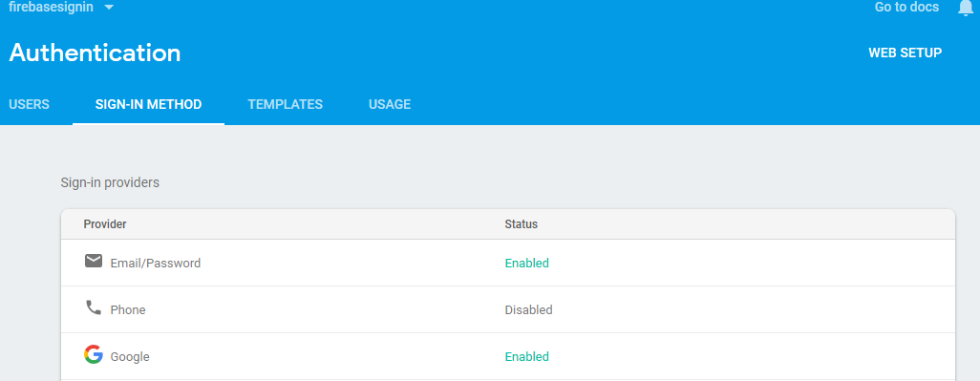980x381 pixels.
Task: Click the Sign-in providers heading
Action: (110, 183)
